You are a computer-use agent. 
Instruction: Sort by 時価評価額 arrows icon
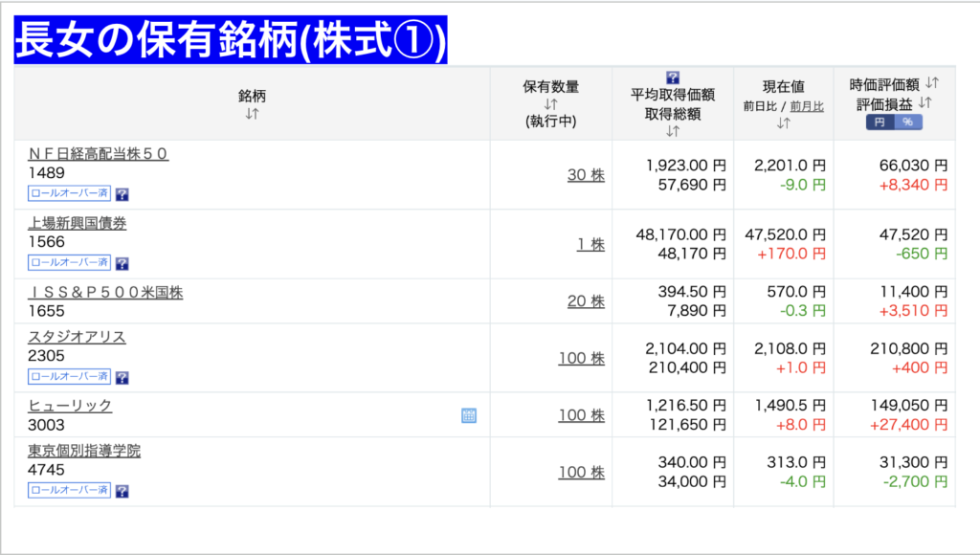tap(932, 82)
